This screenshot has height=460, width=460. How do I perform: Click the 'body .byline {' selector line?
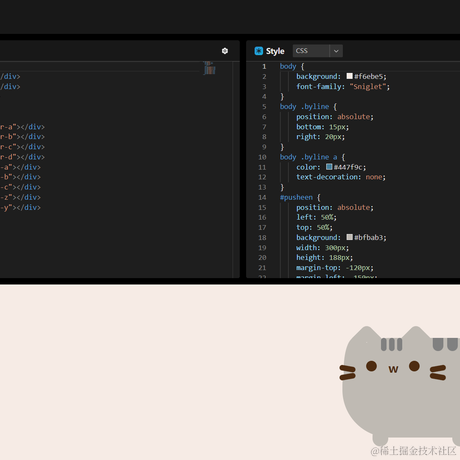click(309, 107)
